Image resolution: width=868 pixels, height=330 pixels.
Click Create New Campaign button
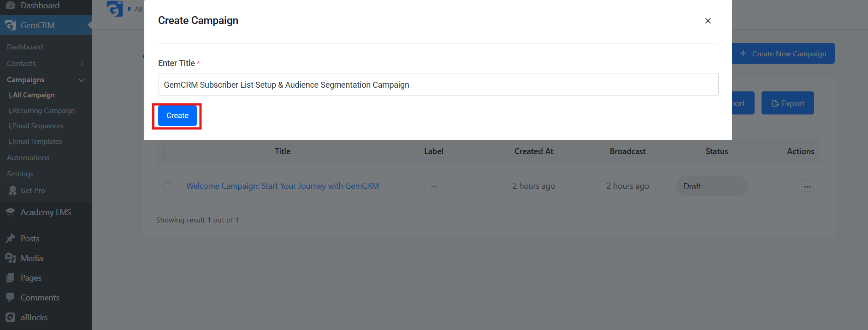point(783,54)
